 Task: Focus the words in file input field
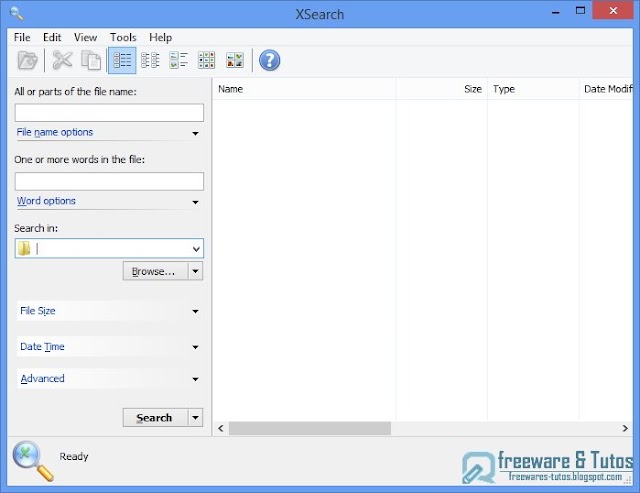pos(109,181)
